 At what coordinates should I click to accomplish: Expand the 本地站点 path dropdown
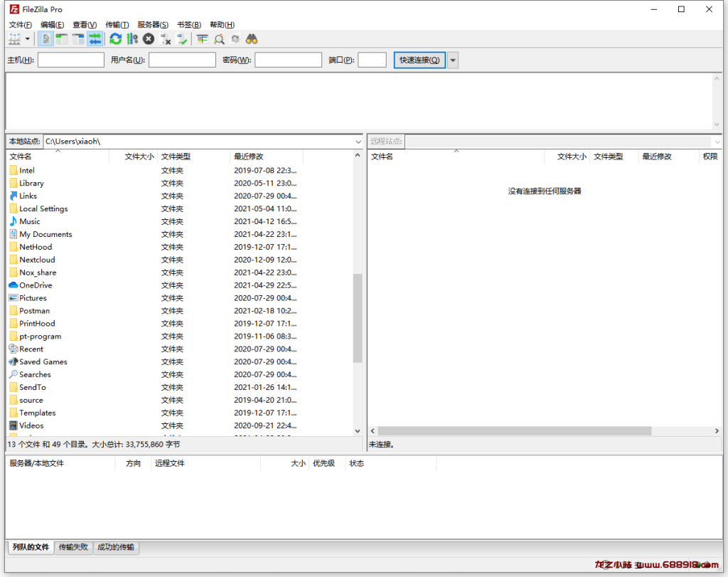(x=358, y=142)
